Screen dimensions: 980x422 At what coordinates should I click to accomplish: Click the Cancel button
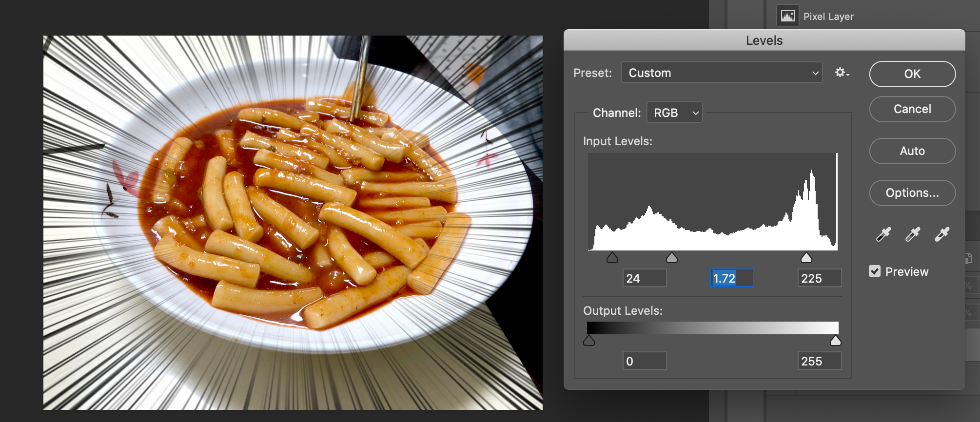pyautogui.click(x=912, y=109)
